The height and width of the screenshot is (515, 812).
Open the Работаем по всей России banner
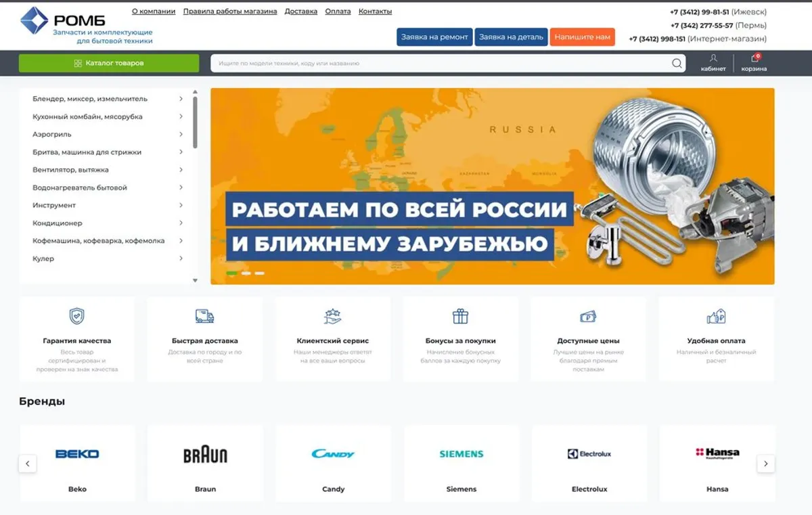point(493,186)
